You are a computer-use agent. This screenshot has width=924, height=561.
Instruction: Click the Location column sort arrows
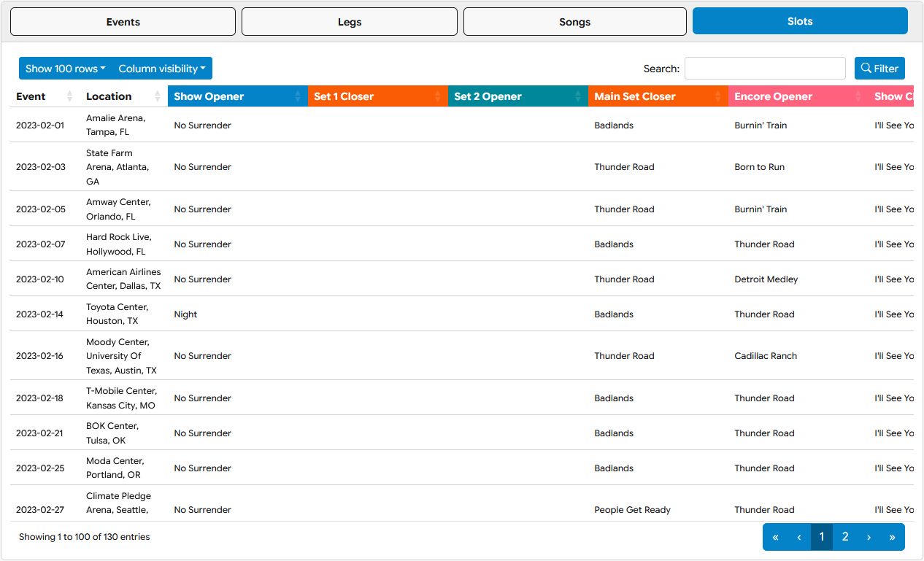[158, 96]
